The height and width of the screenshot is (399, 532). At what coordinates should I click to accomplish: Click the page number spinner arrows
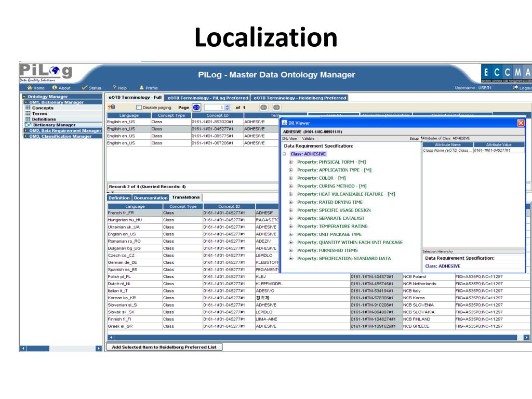point(228,108)
